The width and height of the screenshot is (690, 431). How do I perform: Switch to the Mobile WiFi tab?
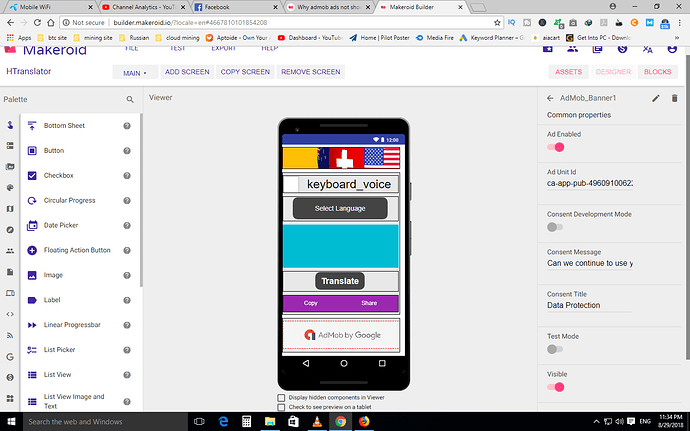tap(50, 7)
